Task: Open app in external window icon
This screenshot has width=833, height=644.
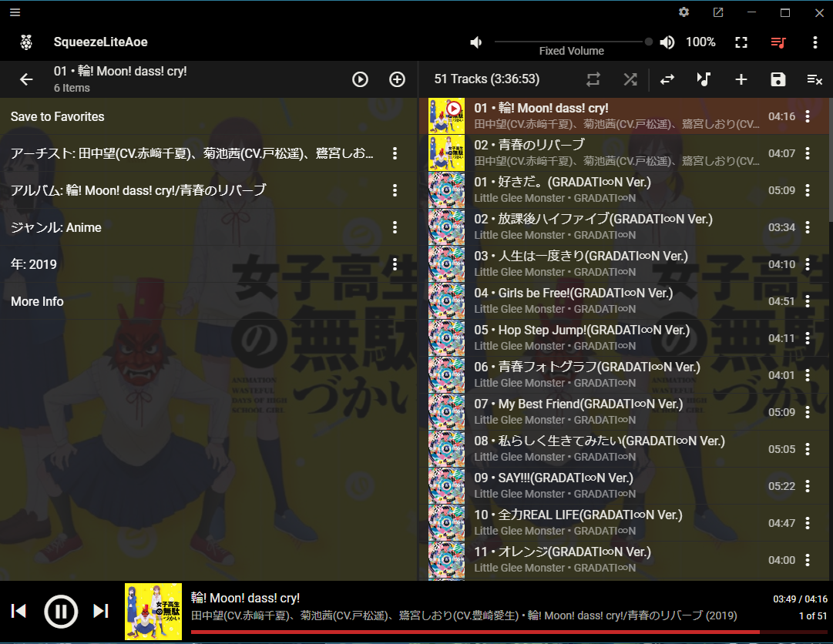Action: click(x=718, y=12)
